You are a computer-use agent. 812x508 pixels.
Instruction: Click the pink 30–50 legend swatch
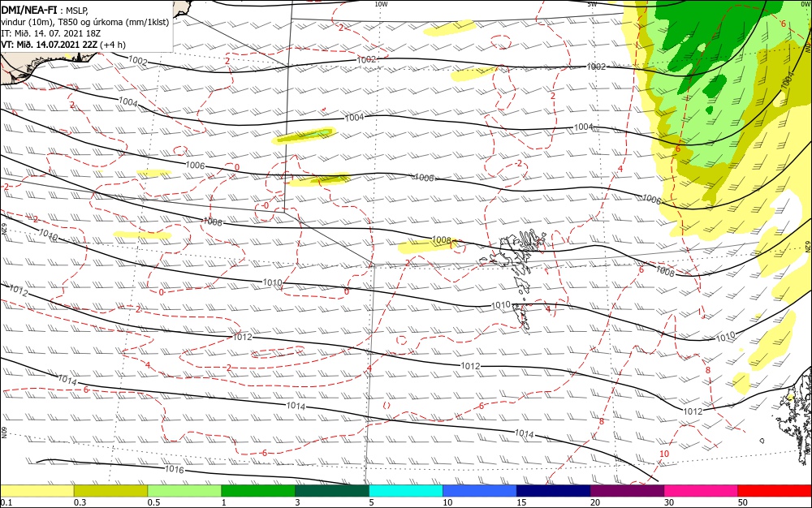pyautogui.click(x=702, y=491)
